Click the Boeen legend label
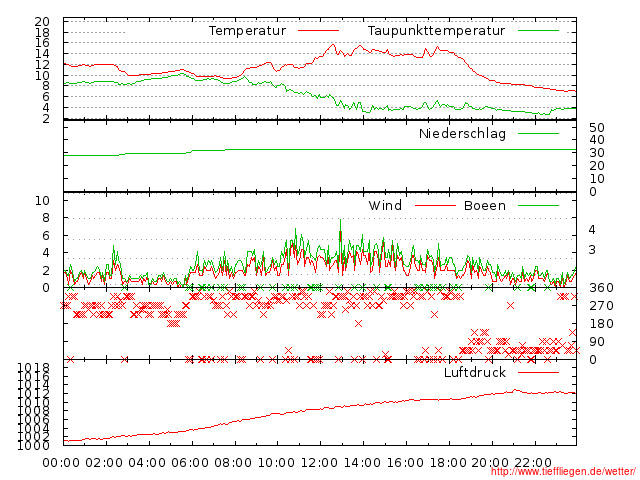This screenshot has height=480, width=640. (x=485, y=205)
